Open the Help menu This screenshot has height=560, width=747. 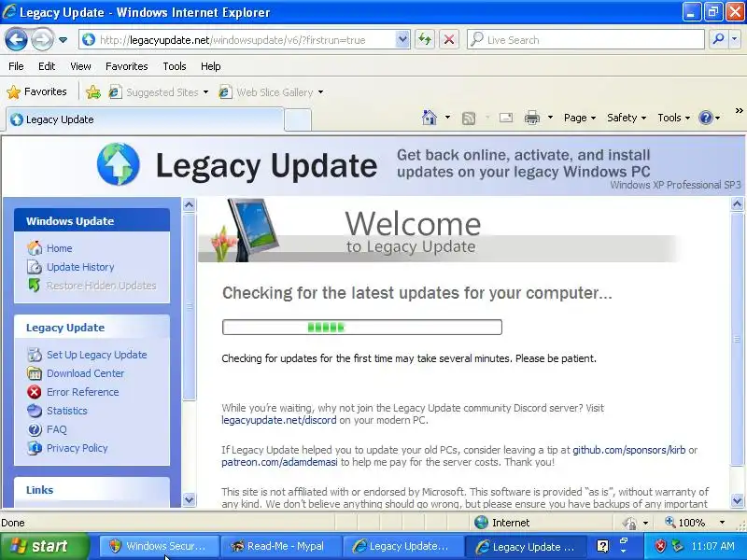211,66
